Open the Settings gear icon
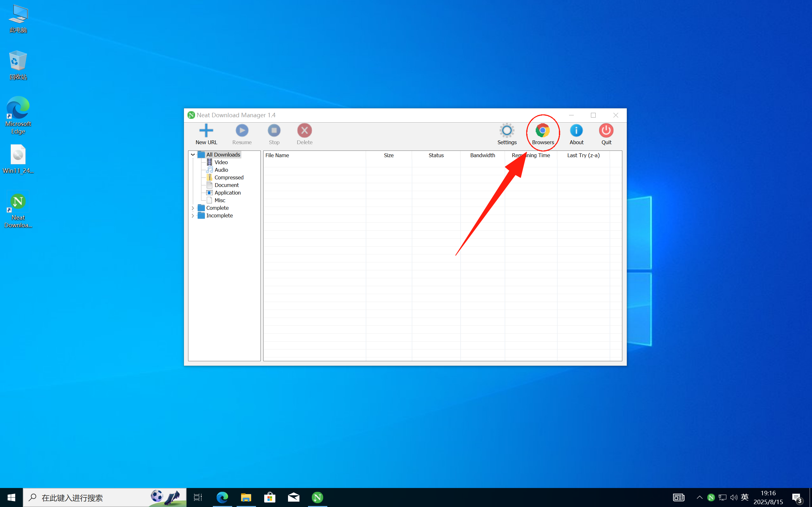Viewport: 812px width, 507px height. [x=507, y=131]
